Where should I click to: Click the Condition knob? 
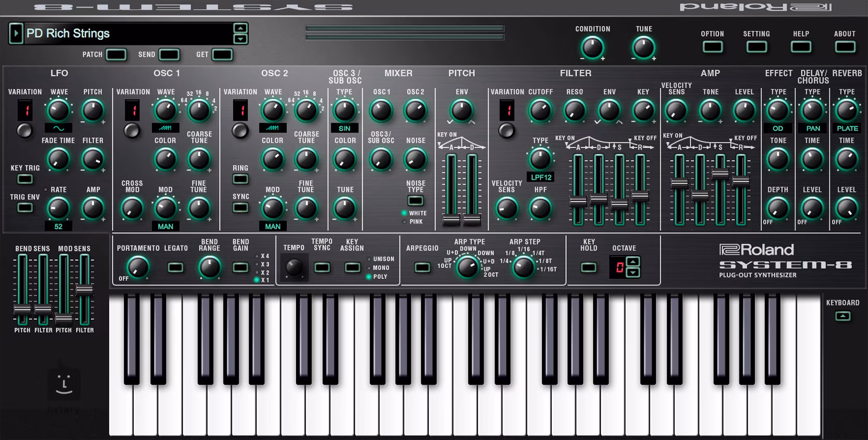[x=592, y=48]
